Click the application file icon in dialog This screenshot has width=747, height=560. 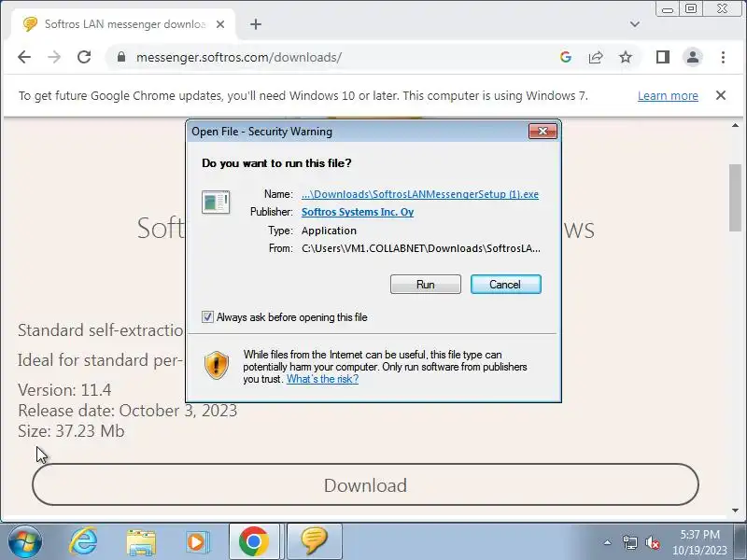click(216, 202)
